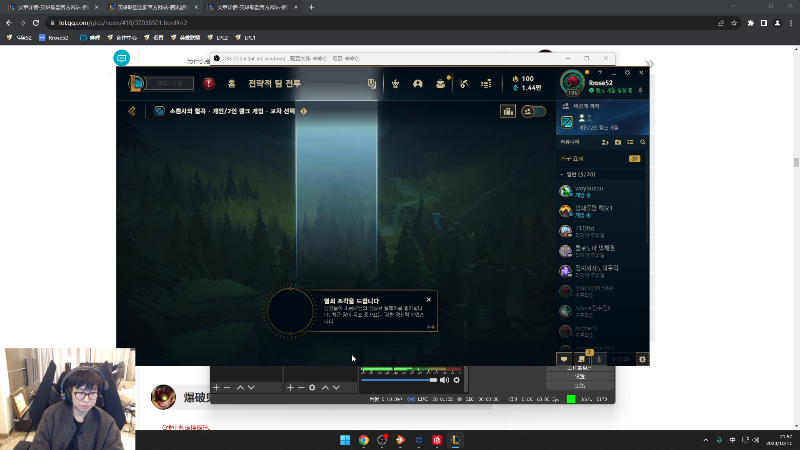Switch to the 홈 tab
This screenshot has width=800, height=450.
click(x=232, y=84)
